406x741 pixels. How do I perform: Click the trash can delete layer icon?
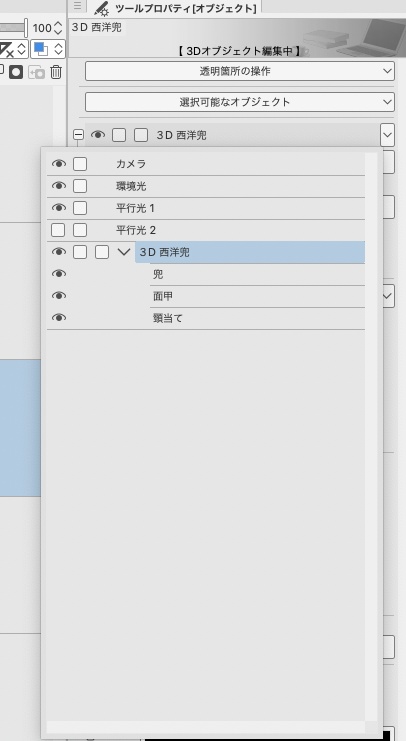click(x=56, y=72)
